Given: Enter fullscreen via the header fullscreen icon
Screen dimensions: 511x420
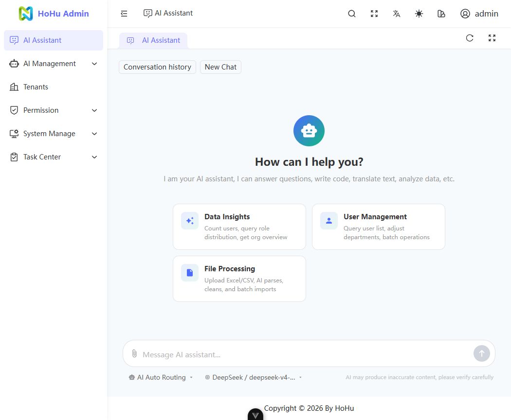Looking at the screenshot, I should click(374, 13).
